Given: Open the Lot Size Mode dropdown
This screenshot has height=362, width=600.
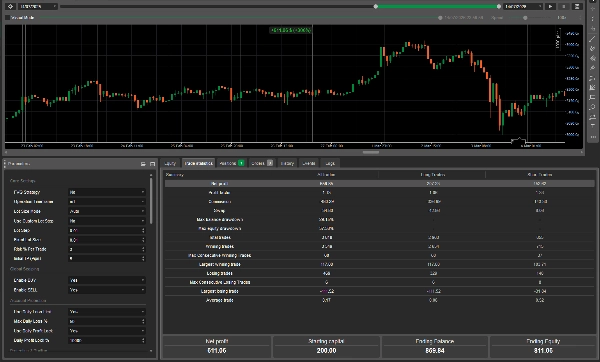Looking at the screenshot, I should [x=107, y=211].
